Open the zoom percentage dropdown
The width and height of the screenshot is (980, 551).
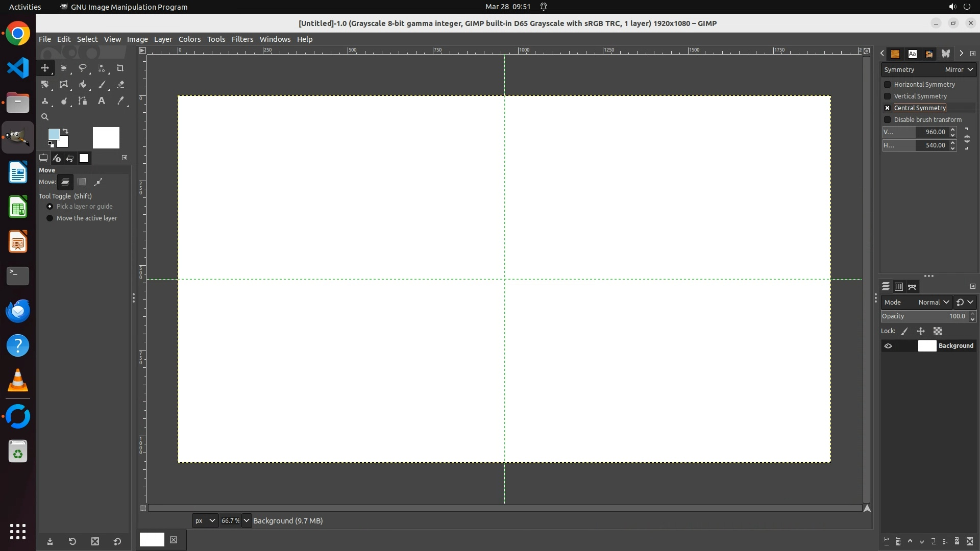tap(247, 521)
